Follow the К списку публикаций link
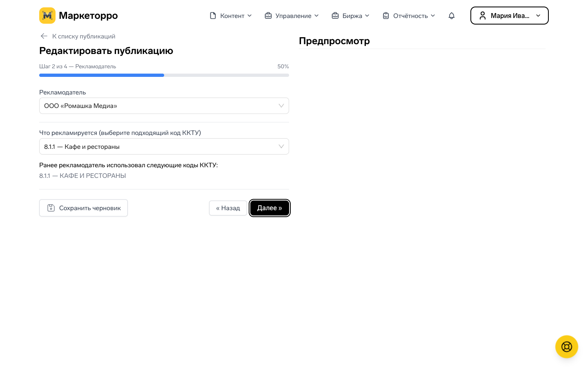 [84, 36]
